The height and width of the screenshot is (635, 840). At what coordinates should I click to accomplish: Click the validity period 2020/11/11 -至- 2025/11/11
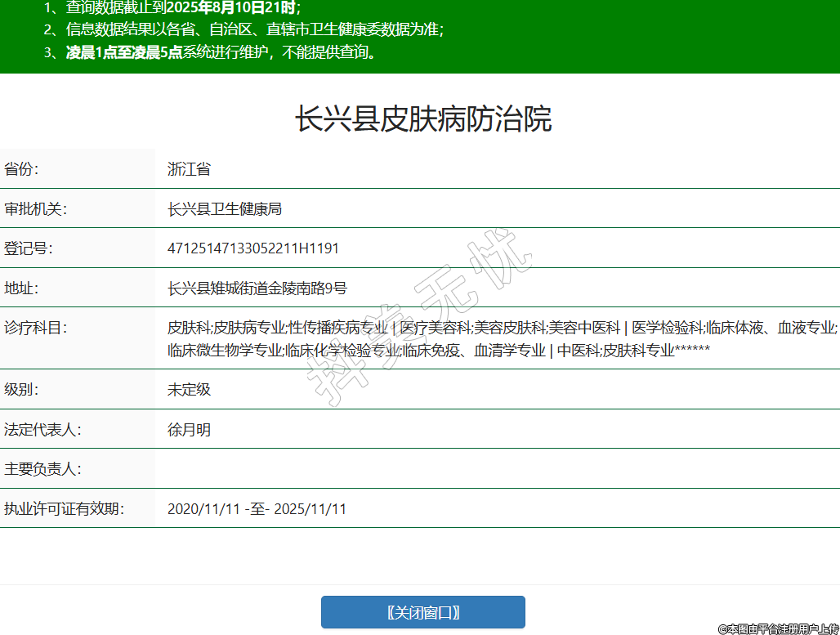click(x=257, y=508)
